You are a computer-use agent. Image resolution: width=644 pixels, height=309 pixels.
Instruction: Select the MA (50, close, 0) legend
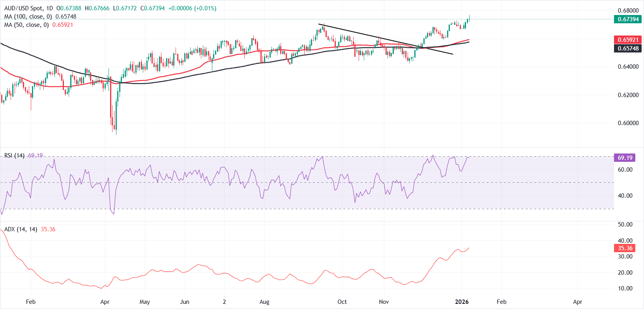pos(26,25)
